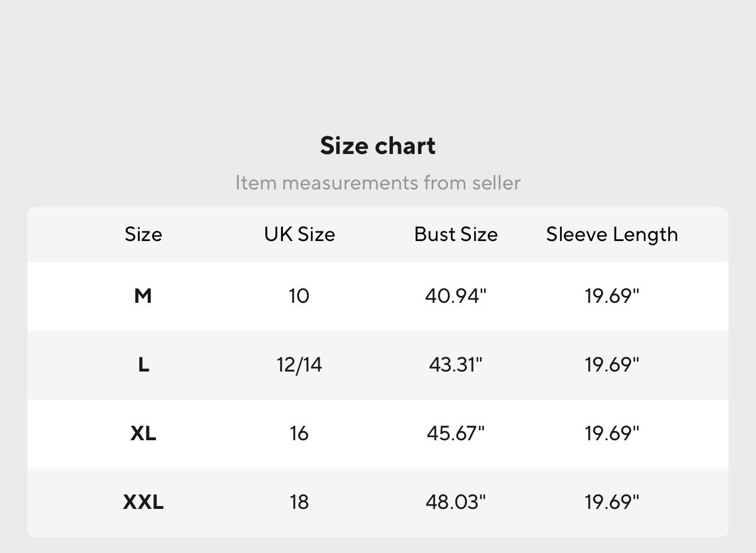
Task: Click the 45.67" bust measurement
Action: (x=455, y=433)
